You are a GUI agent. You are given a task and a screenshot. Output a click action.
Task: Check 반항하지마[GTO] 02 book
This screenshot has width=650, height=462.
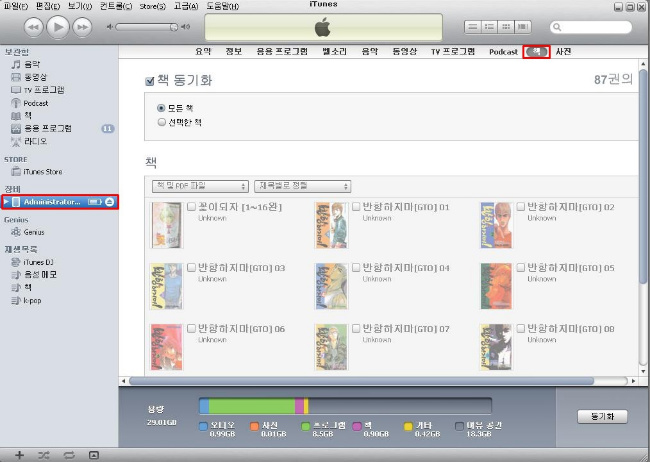(520, 207)
